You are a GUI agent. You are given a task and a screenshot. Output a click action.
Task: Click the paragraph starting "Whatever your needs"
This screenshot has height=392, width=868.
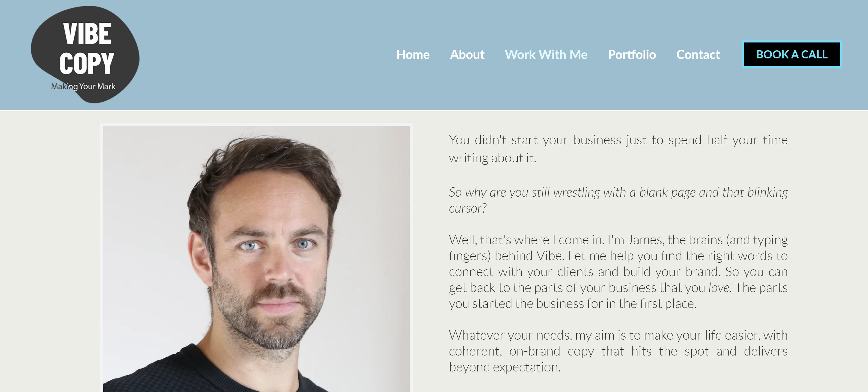pos(618,351)
